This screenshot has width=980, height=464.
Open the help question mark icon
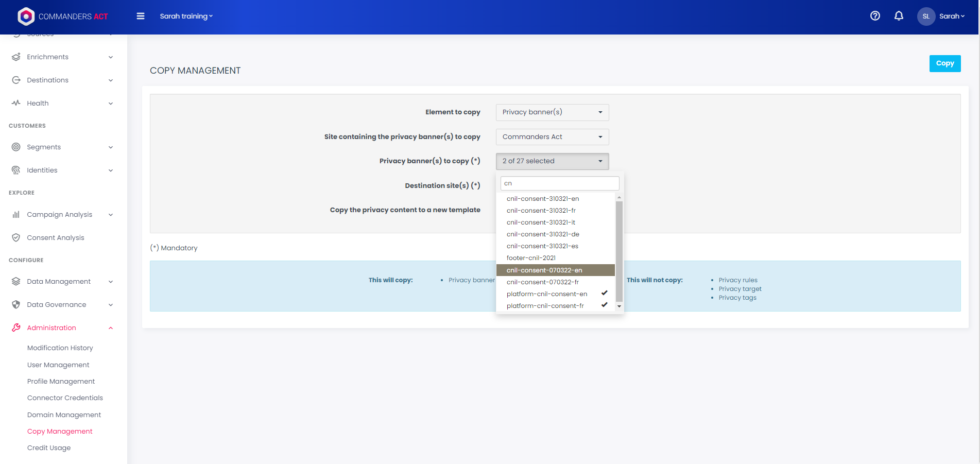(875, 16)
